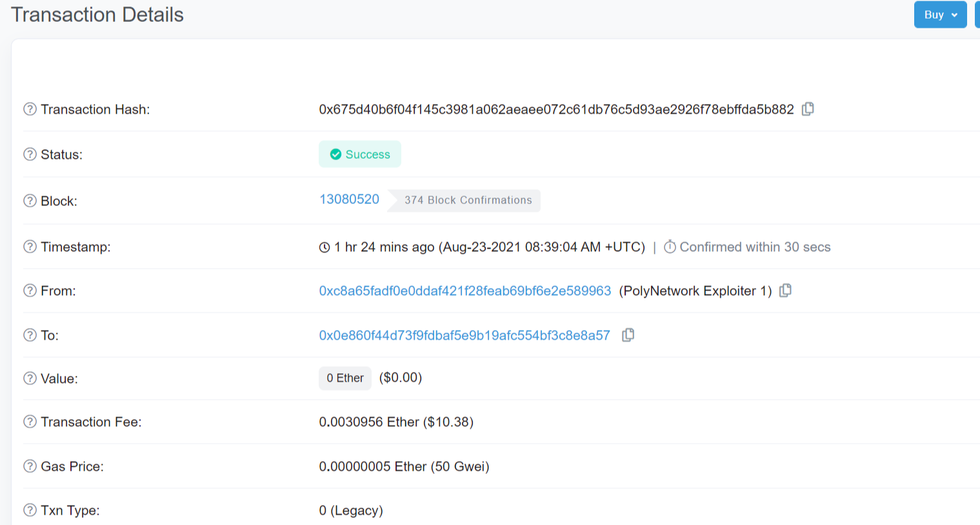This screenshot has height=525, width=980.
Task: Open sender address 0xc8a65fadf0e0ddaf421f28feab69bf6e2e589963
Action: coord(465,291)
